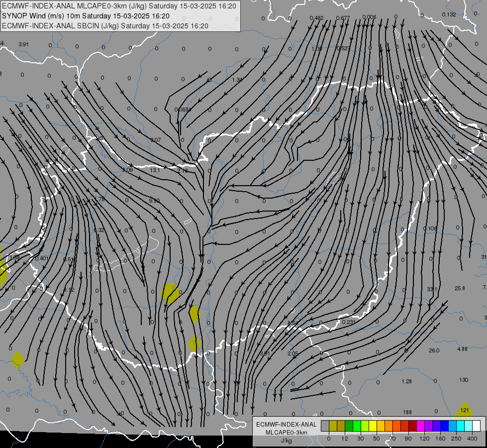Viewport: 487px width, 448px height.
Task: Select the white swatch ending the legend
Action: pyautogui.click(x=477, y=426)
